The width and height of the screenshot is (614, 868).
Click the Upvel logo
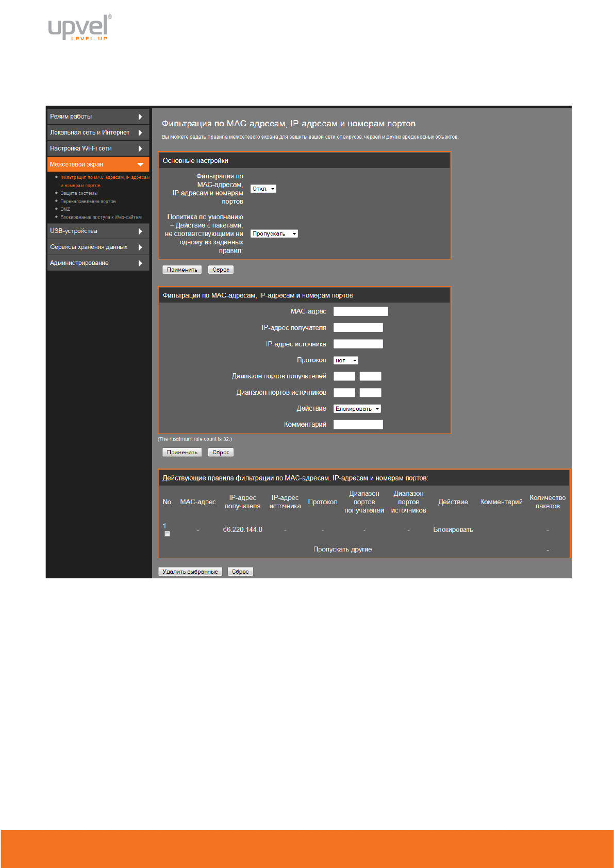pyautogui.click(x=79, y=28)
